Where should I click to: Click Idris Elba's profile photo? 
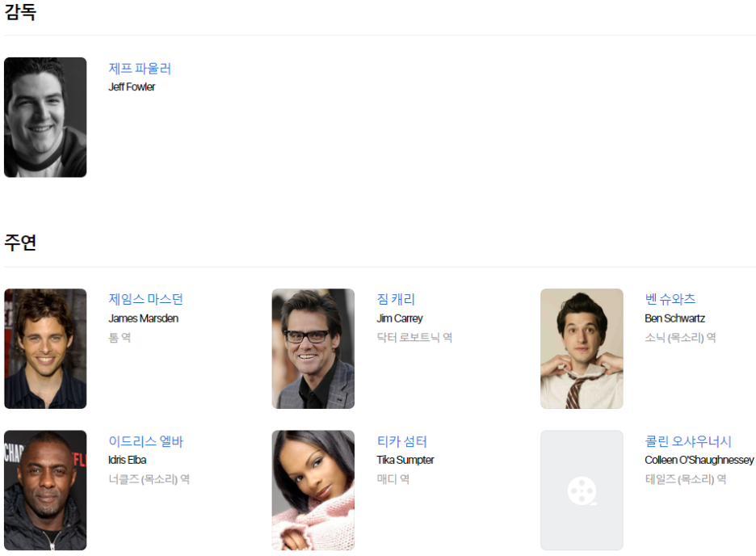point(45,491)
